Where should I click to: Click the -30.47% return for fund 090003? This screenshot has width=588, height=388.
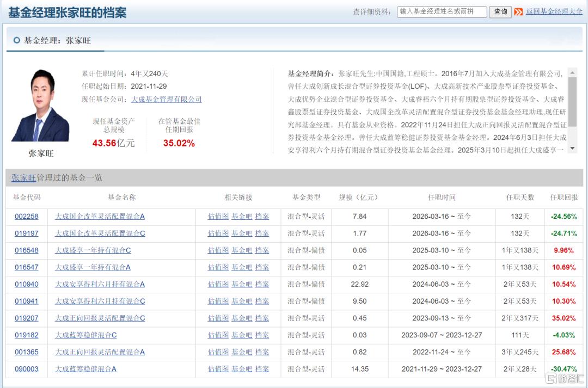(x=563, y=369)
